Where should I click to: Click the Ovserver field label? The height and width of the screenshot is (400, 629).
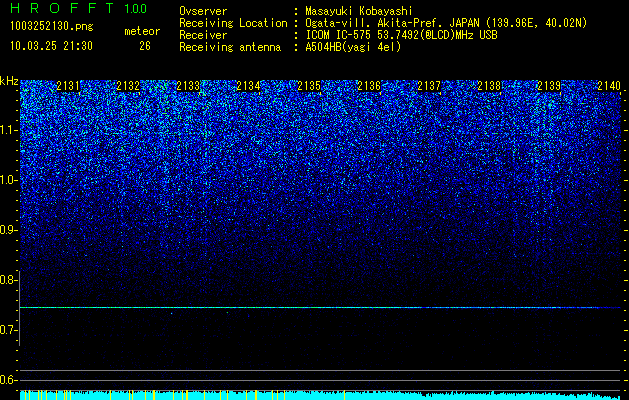(x=203, y=11)
